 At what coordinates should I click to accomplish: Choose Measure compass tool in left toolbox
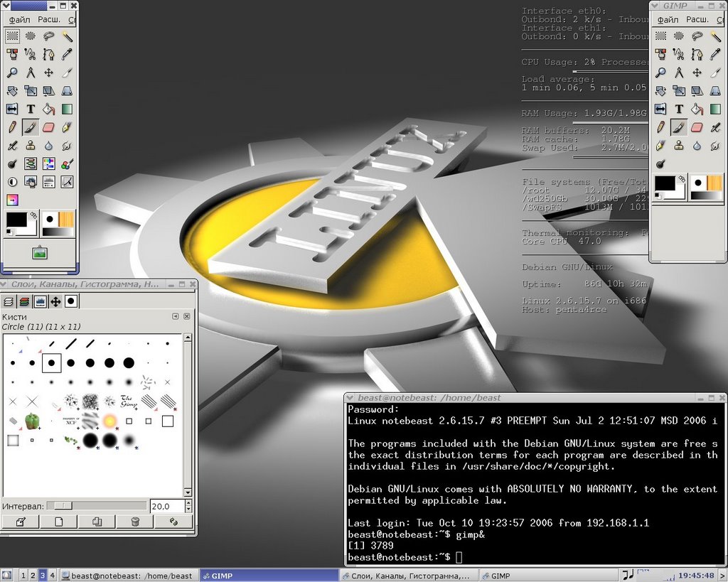coord(31,72)
